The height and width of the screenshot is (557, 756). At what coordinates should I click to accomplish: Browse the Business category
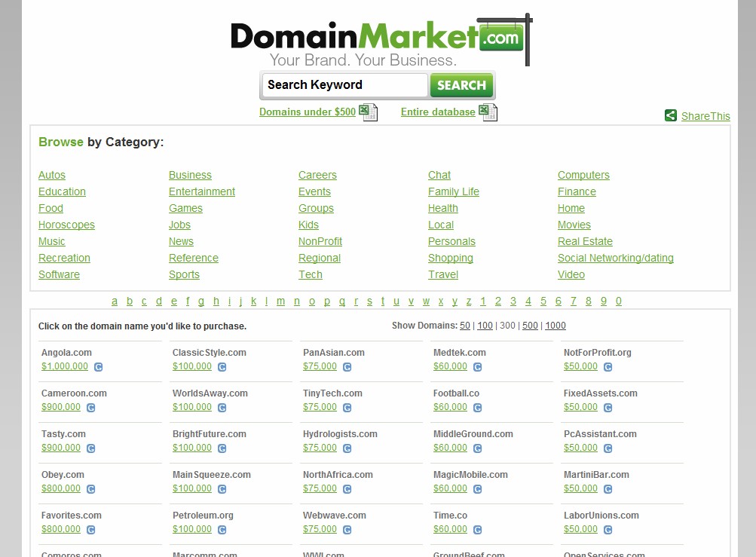[x=190, y=175]
